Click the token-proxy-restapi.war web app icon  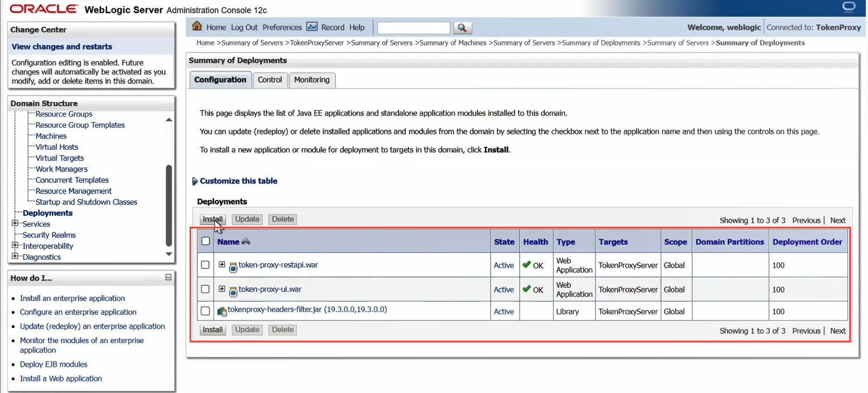pos(233,267)
